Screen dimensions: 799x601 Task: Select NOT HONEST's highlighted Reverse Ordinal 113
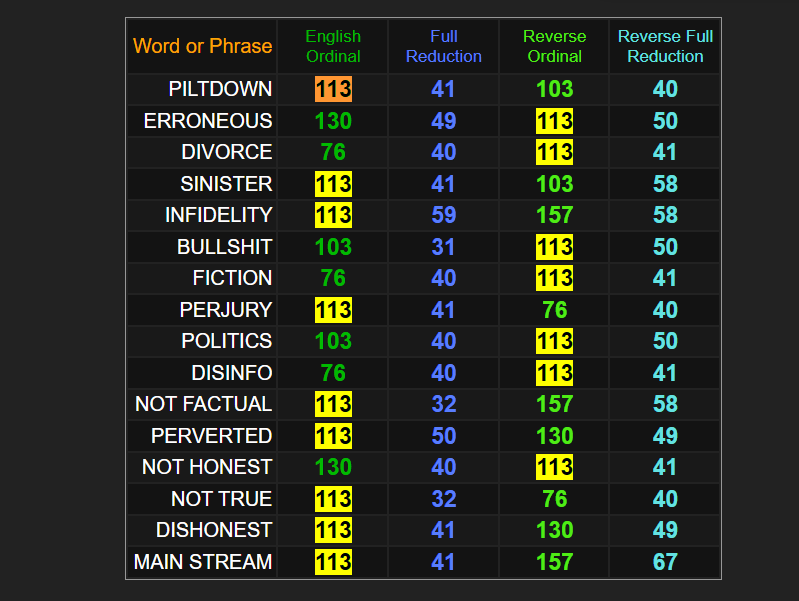[x=554, y=467]
